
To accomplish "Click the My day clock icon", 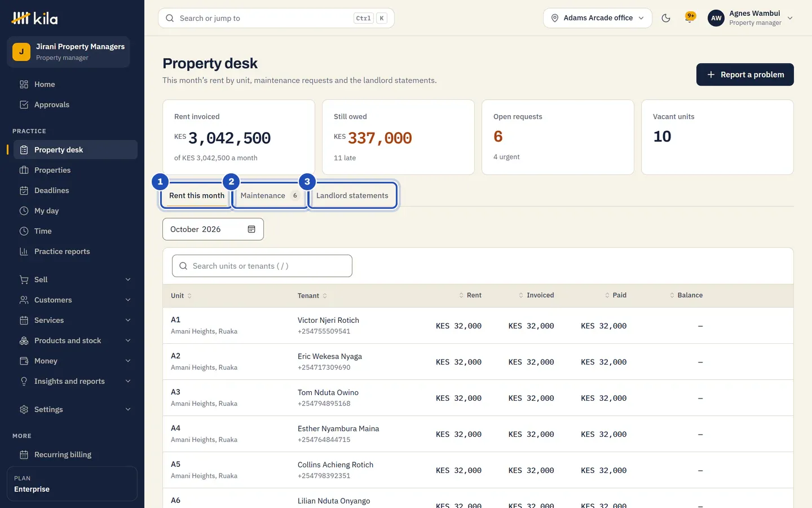I will pyautogui.click(x=24, y=211).
